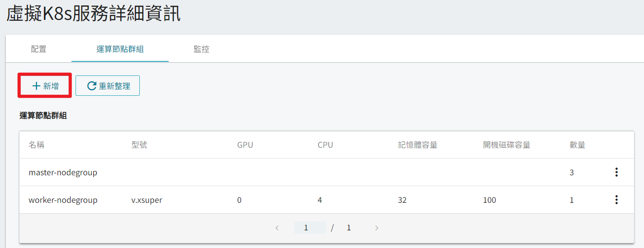Open worker-nodegroup three-dot menu

pyautogui.click(x=616, y=200)
